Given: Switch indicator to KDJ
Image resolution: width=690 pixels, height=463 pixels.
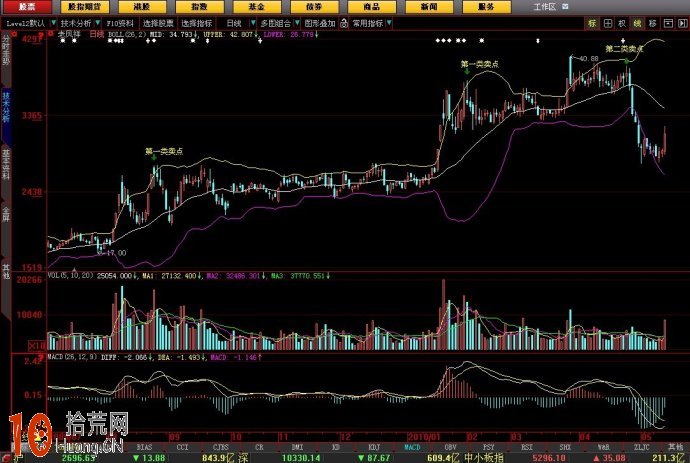Looking at the screenshot, I should pos(374,447).
